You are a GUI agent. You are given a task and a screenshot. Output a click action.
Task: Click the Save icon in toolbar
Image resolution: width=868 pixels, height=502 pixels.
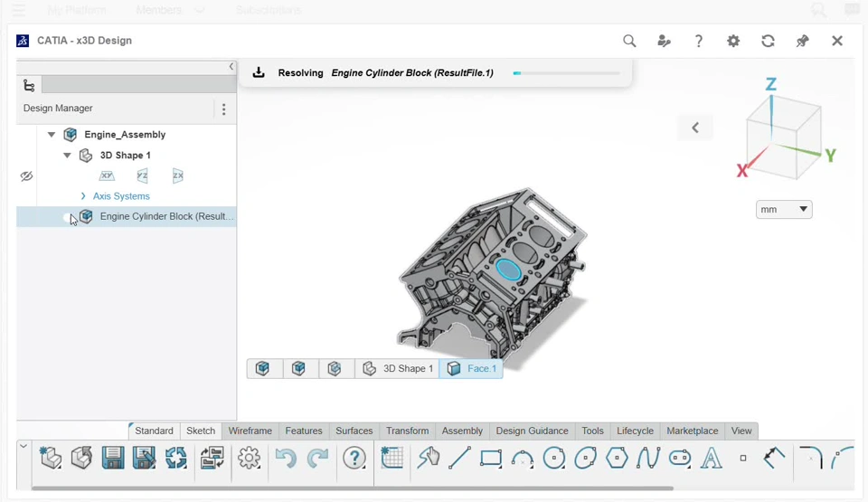click(113, 459)
